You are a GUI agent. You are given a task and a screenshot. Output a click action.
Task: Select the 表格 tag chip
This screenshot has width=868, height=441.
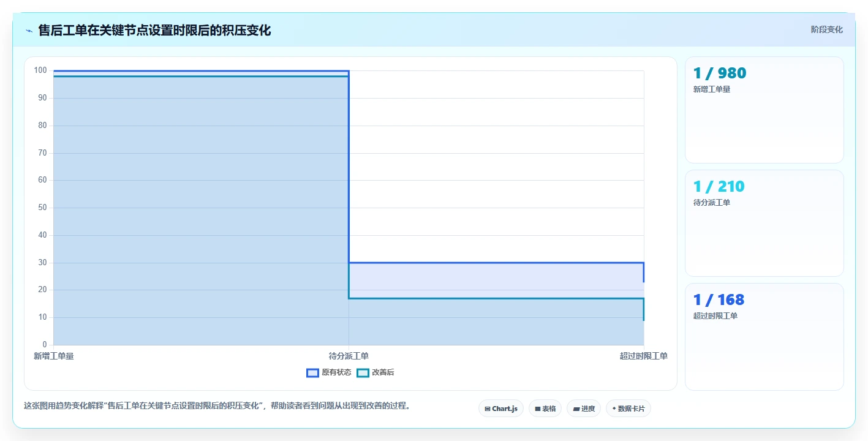(545, 409)
